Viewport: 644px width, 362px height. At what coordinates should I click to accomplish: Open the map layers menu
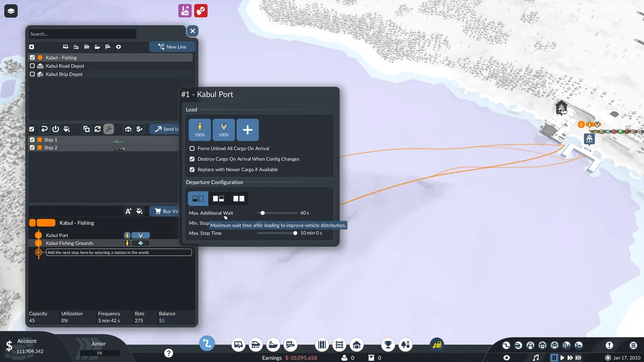point(11,11)
